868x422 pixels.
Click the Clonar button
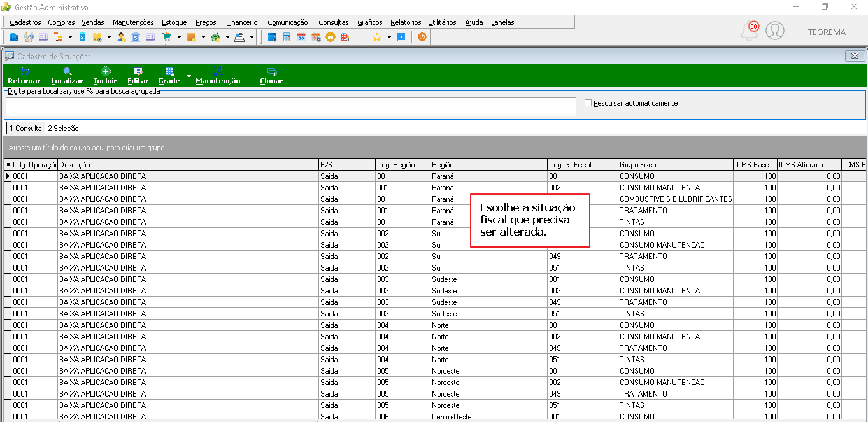(x=271, y=76)
